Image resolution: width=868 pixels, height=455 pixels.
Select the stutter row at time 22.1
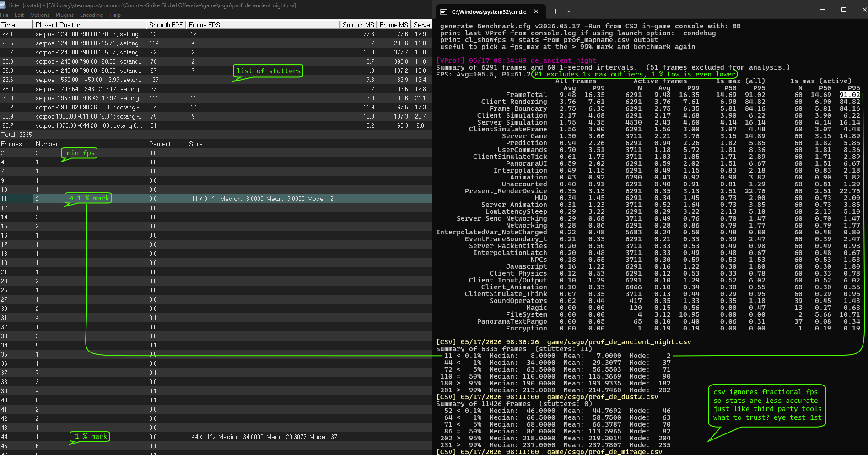point(216,34)
